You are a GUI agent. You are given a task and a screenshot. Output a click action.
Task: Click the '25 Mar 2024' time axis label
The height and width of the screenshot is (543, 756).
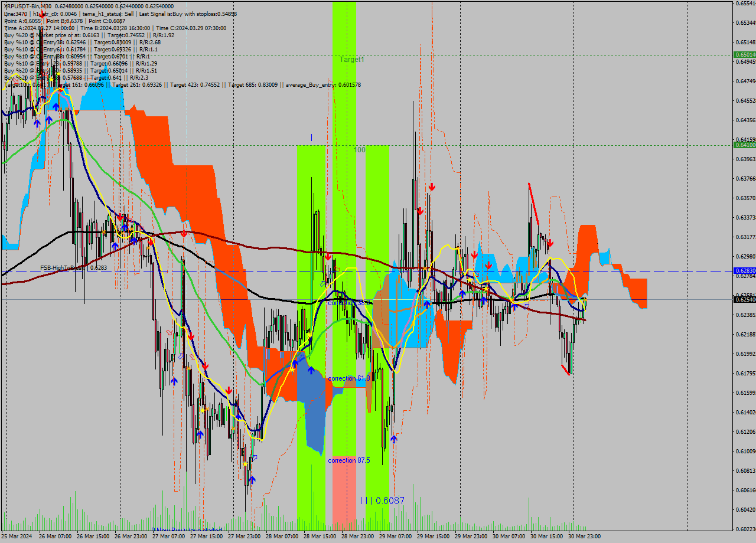click(17, 537)
